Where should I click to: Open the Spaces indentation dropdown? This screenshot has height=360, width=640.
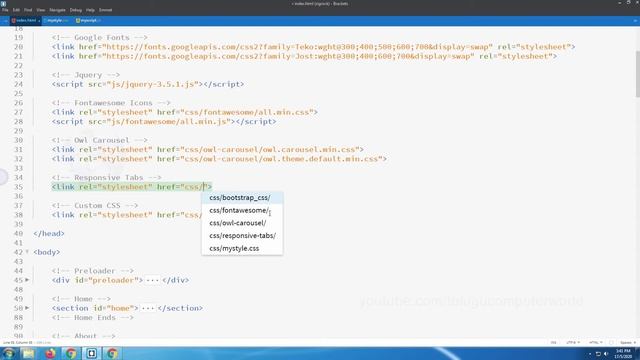(628, 342)
